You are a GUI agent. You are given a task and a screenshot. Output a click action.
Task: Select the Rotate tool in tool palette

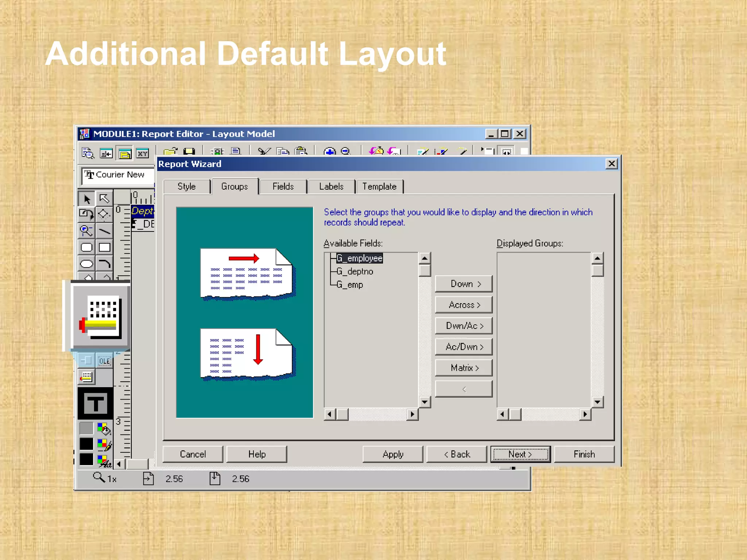tap(86, 215)
